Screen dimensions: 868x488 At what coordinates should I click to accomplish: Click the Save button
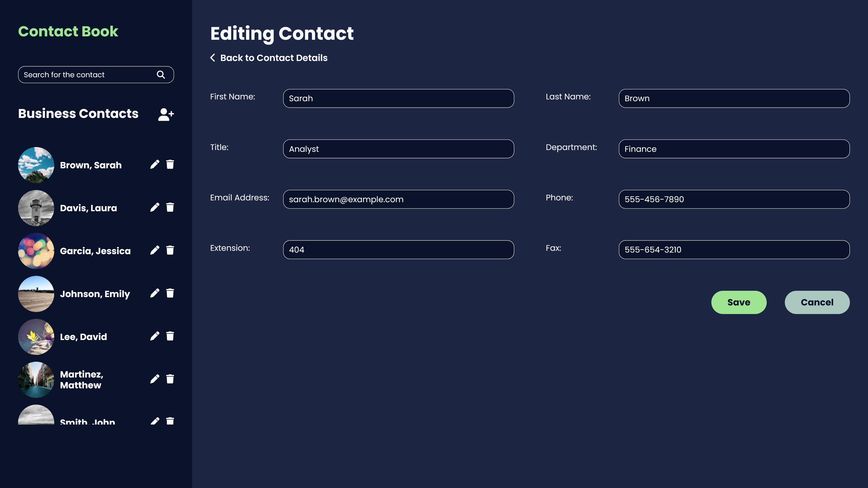[x=739, y=302]
